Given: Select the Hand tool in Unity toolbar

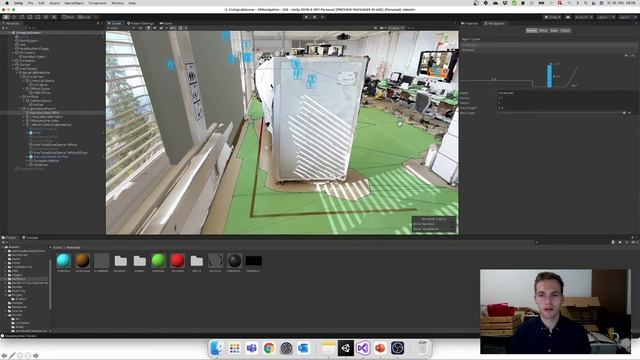Looking at the screenshot, I should [x=6, y=17].
